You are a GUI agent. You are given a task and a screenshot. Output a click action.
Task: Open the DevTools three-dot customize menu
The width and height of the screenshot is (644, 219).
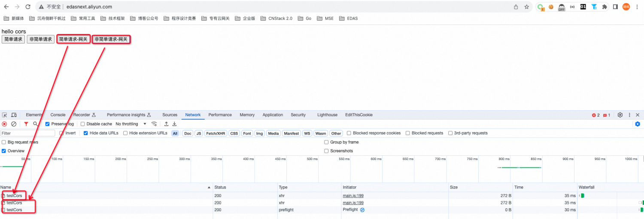pos(630,115)
